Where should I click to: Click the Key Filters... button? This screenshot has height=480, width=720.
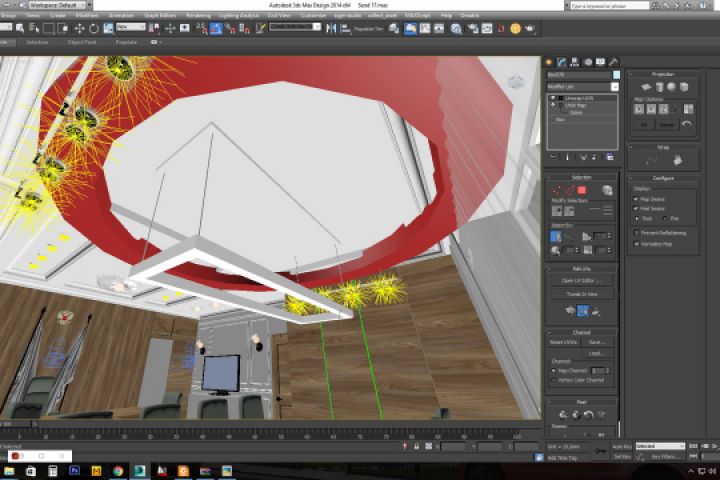pos(664,457)
